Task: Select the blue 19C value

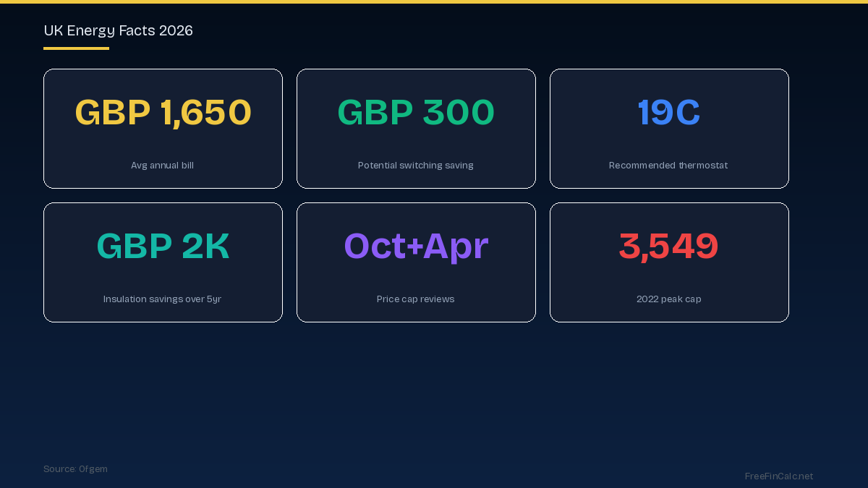Action: [669, 113]
